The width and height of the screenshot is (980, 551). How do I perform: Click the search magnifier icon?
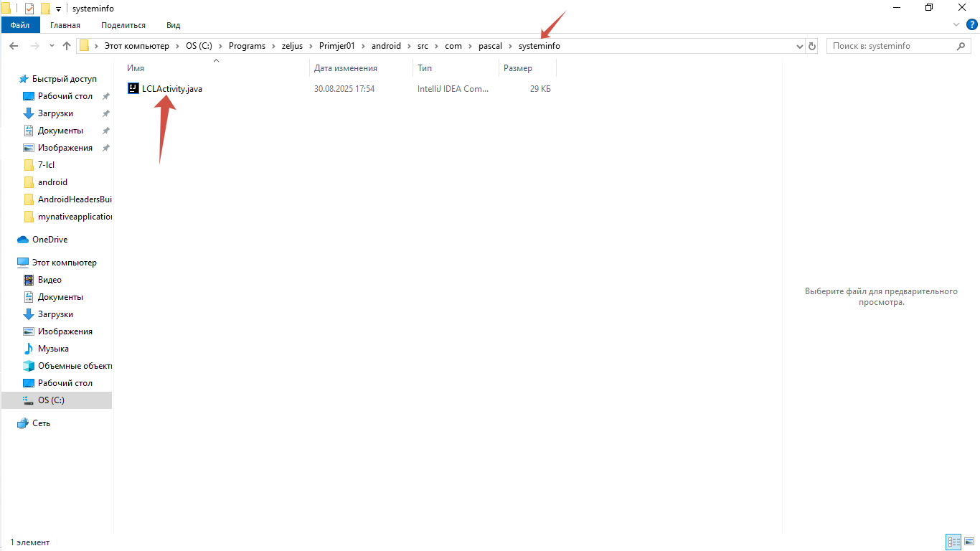click(961, 46)
